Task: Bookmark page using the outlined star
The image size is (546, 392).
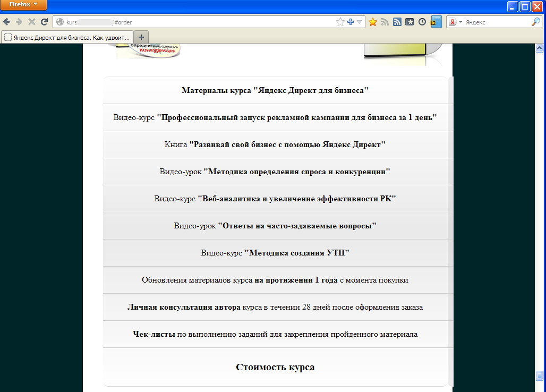Action: tap(340, 22)
